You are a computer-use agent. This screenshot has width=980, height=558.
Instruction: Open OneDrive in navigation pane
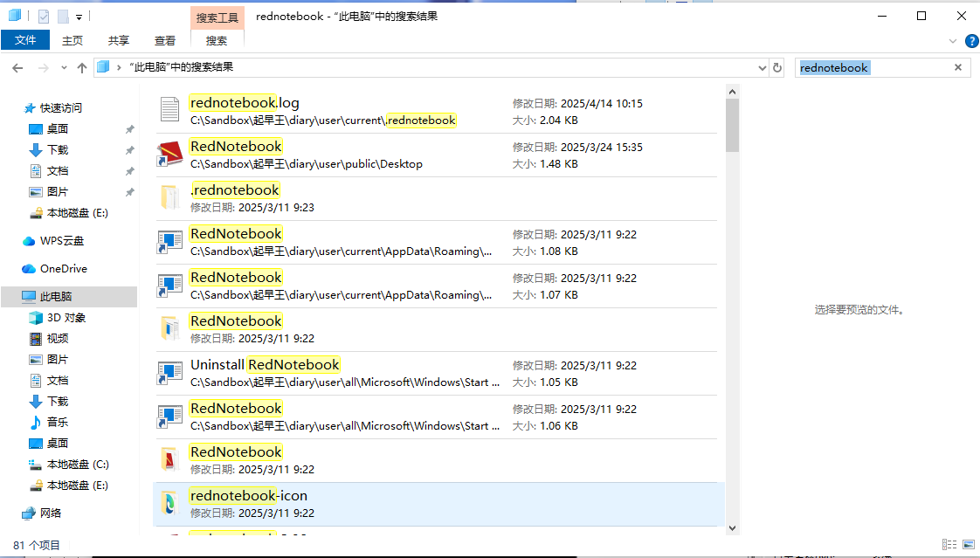[63, 269]
